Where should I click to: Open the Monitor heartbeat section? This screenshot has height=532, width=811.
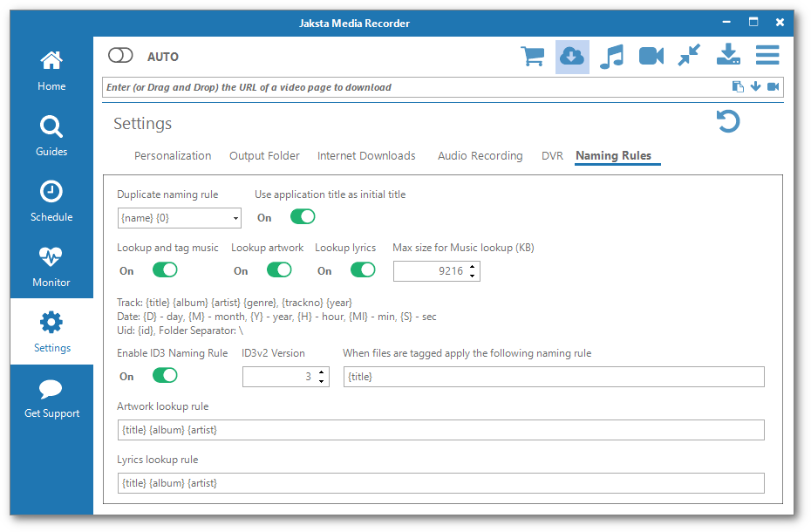pyautogui.click(x=51, y=267)
